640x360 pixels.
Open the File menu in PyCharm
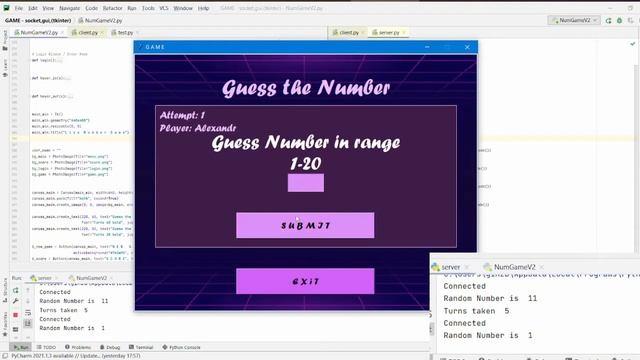click(19, 8)
